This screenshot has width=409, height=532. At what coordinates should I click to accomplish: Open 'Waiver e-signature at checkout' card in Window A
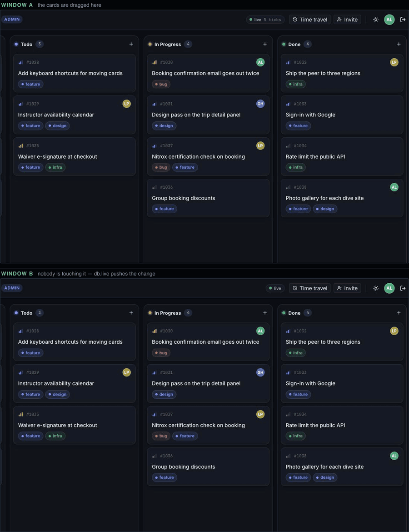74,156
